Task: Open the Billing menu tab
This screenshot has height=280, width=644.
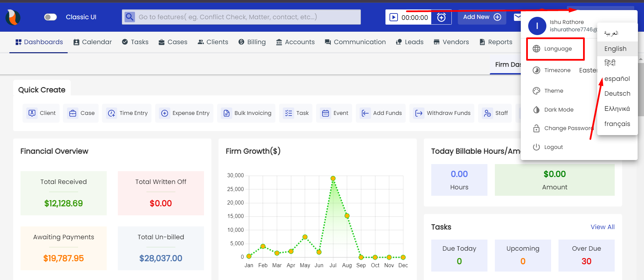Action: (252, 42)
